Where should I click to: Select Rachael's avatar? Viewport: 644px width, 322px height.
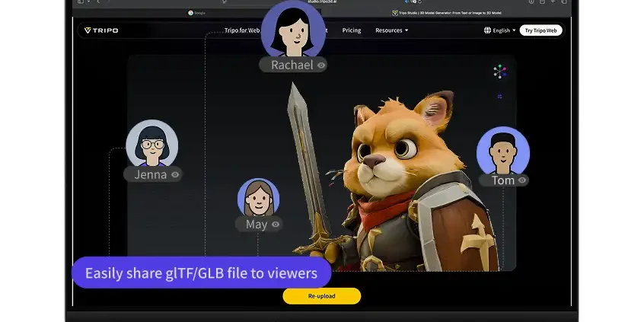click(293, 28)
